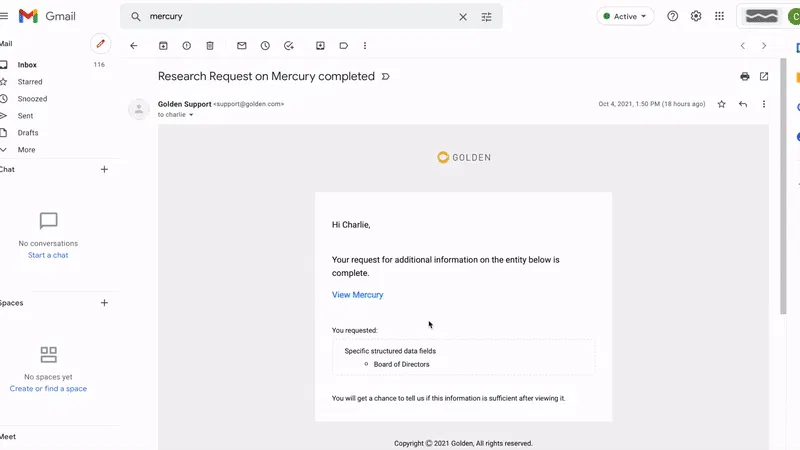Open the Labels icon in the toolbar
This screenshot has width=800, height=450.
tap(343, 46)
